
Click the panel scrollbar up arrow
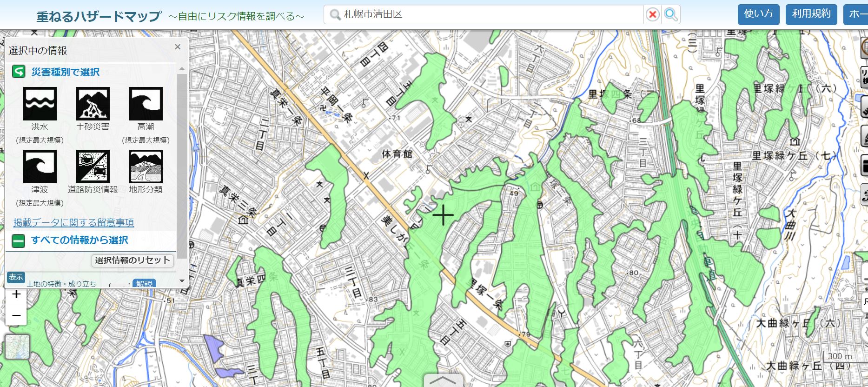(182, 68)
